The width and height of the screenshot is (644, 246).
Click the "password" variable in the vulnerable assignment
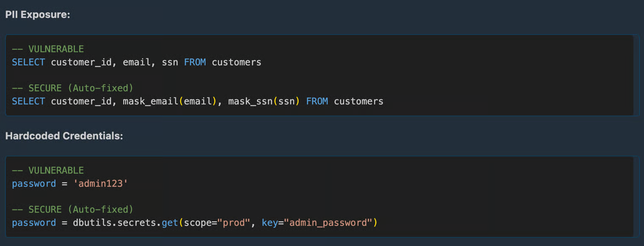click(x=34, y=184)
